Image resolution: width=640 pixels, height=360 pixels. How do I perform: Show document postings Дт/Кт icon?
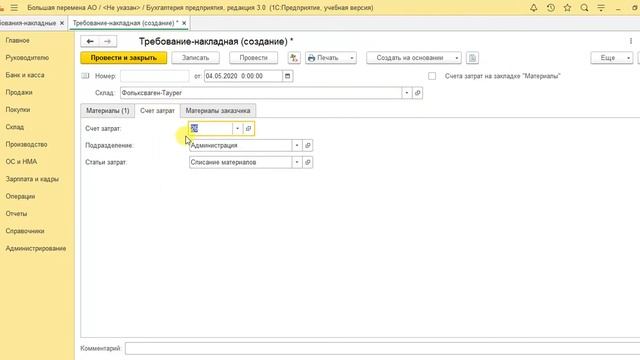tap(294, 58)
